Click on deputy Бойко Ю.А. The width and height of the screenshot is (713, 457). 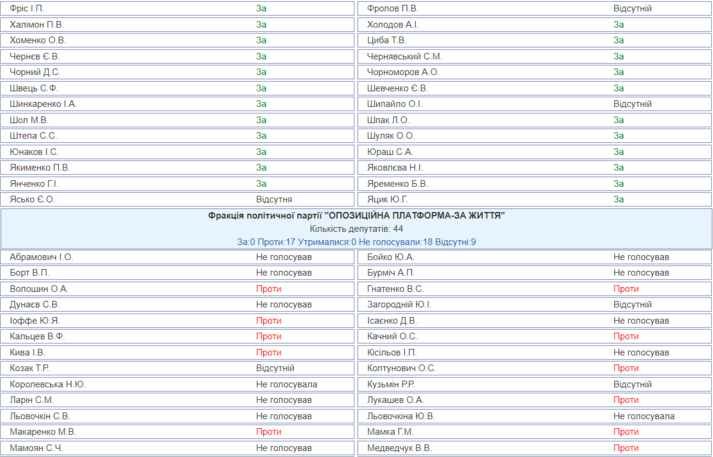click(x=390, y=257)
